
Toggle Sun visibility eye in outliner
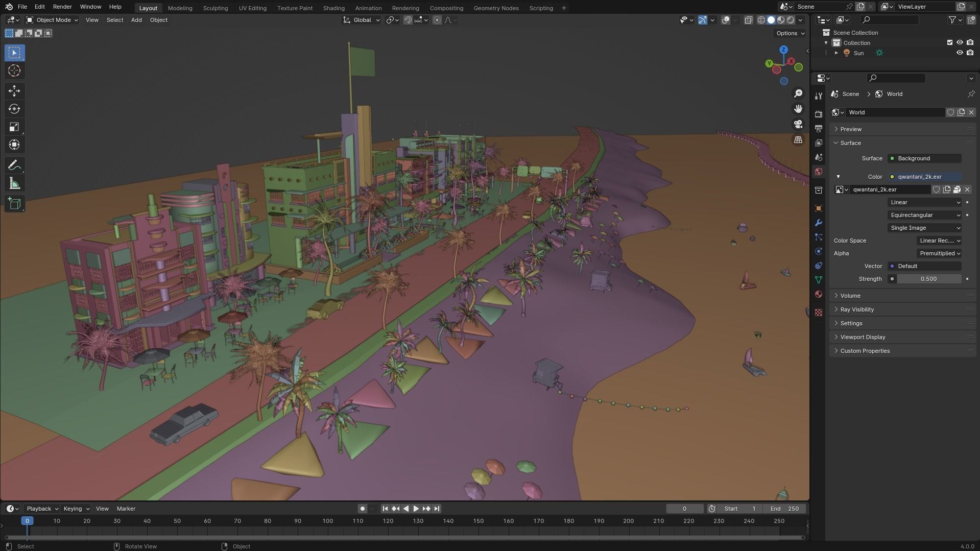click(960, 53)
